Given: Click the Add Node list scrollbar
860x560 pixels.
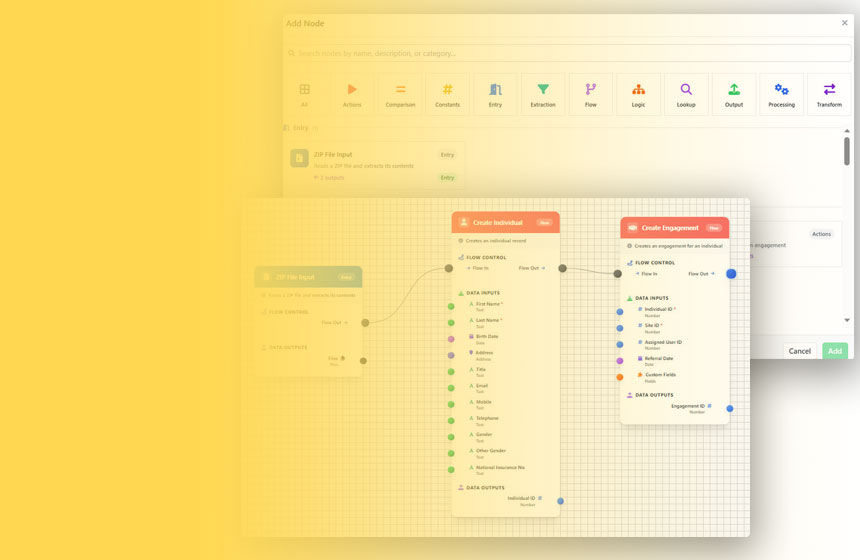Looking at the screenshot, I should click(847, 152).
